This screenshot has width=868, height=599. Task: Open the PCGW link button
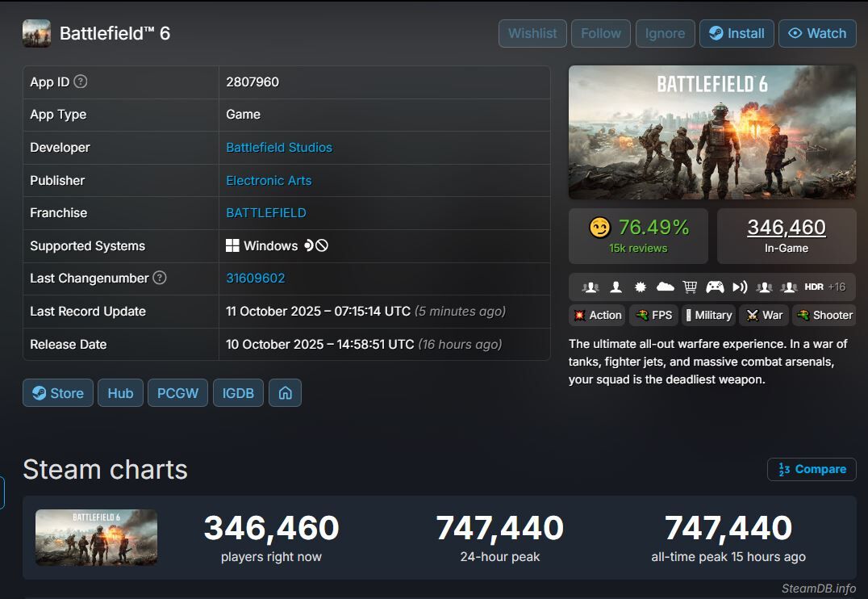point(177,393)
